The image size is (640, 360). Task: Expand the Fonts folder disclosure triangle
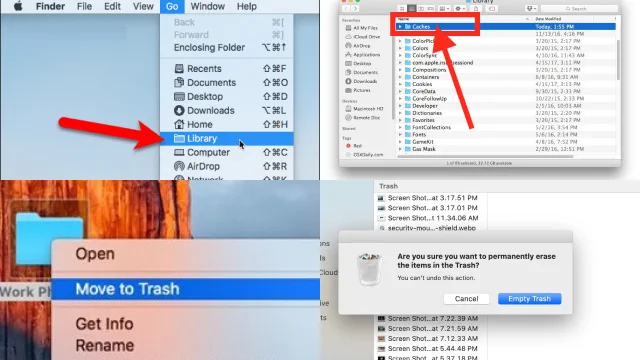click(400, 134)
